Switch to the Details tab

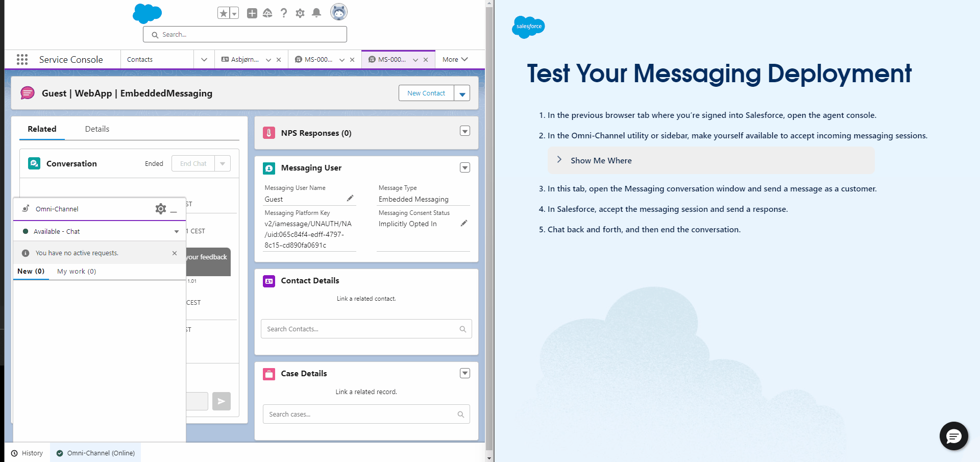point(96,129)
